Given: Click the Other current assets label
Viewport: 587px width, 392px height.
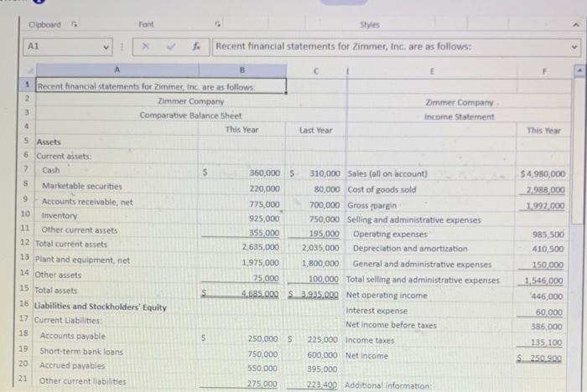Looking at the screenshot, I should pos(80,230).
